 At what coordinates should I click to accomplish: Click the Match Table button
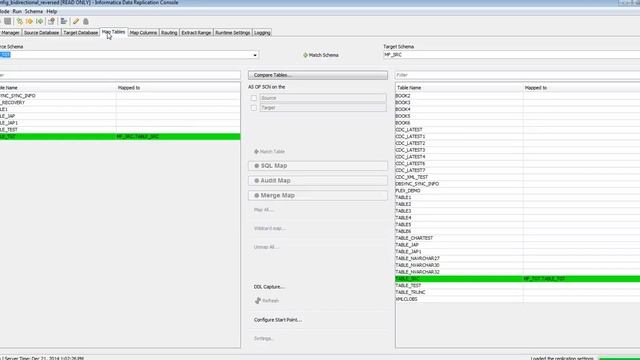click(x=269, y=151)
